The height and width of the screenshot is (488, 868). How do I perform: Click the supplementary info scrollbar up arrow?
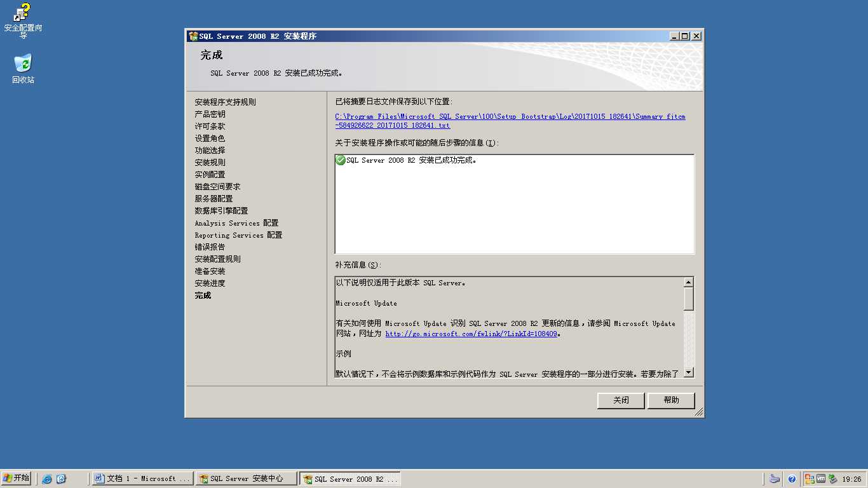tap(689, 281)
